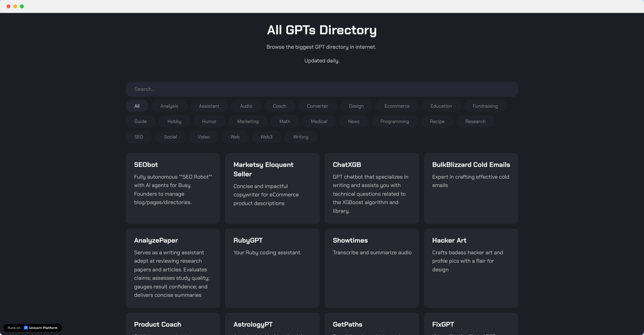Select the SEO category tag
Image resolution: width=644 pixels, height=335 pixels.
139,137
